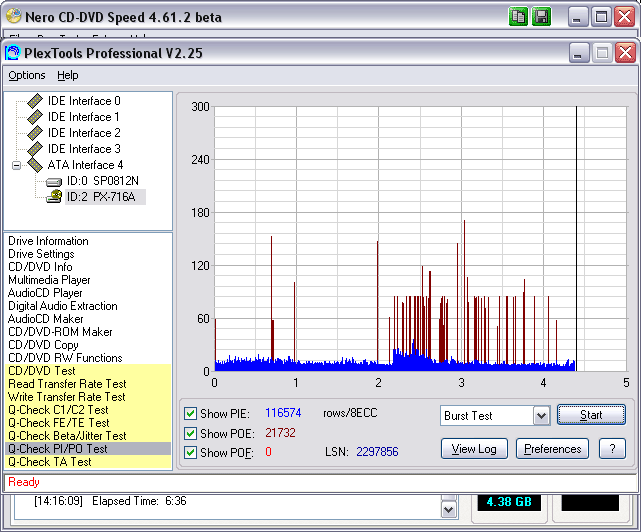Collapse the ATA Interface 4 tree node
The width and height of the screenshot is (641, 532).
point(16,165)
